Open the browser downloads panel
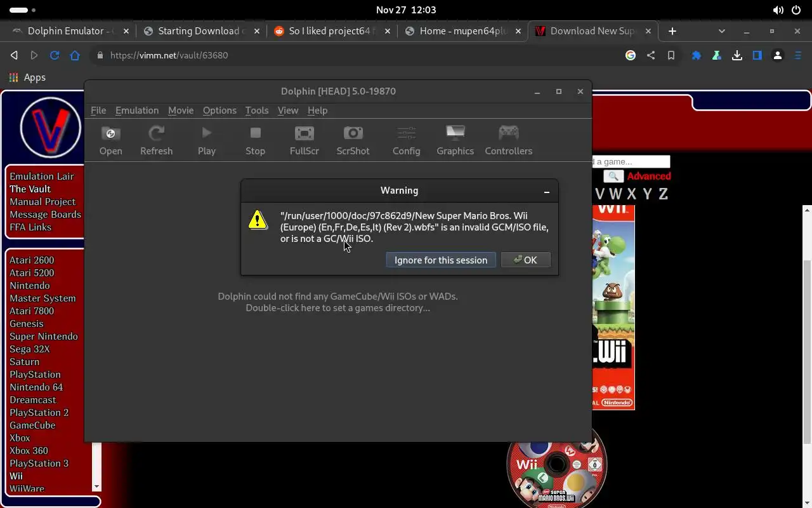 (737, 55)
